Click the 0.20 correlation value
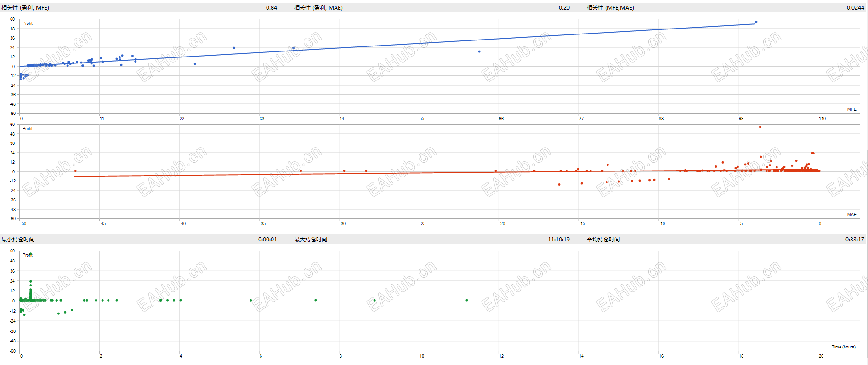This screenshot has height=365, width=868. pyautogui.click(x=564, y=8)
